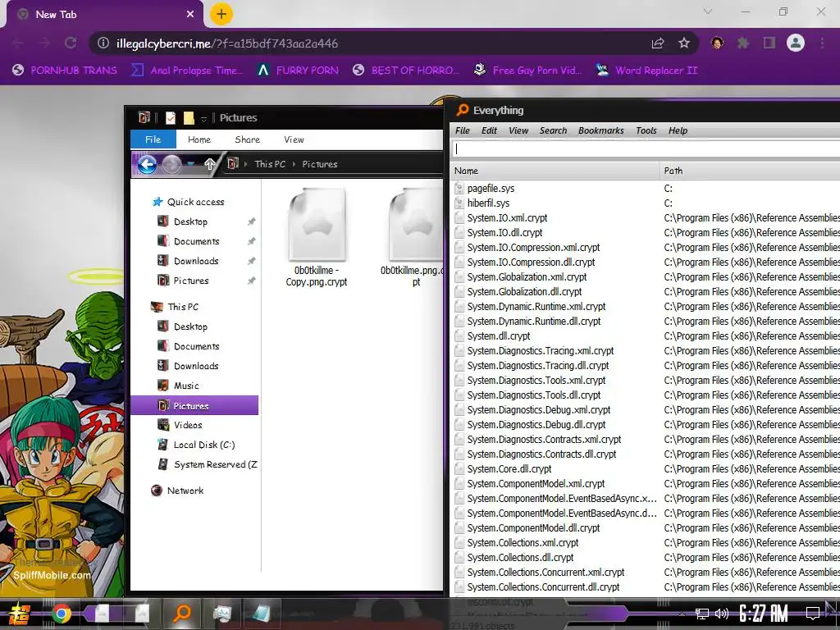Click the Properties quick access icon in Explorer title bar

click(171, 118)
